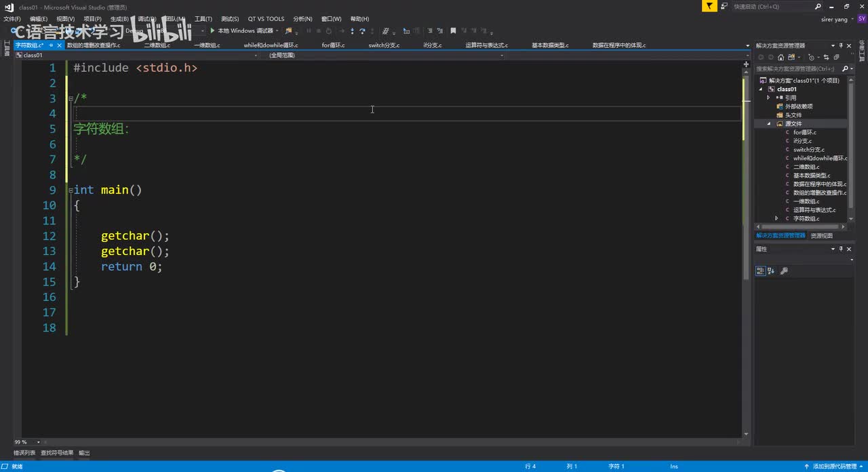The image size is (868, 472).
Task: Select the Alphabetical sort icon in Properties
Action: [x=772, y=271]
